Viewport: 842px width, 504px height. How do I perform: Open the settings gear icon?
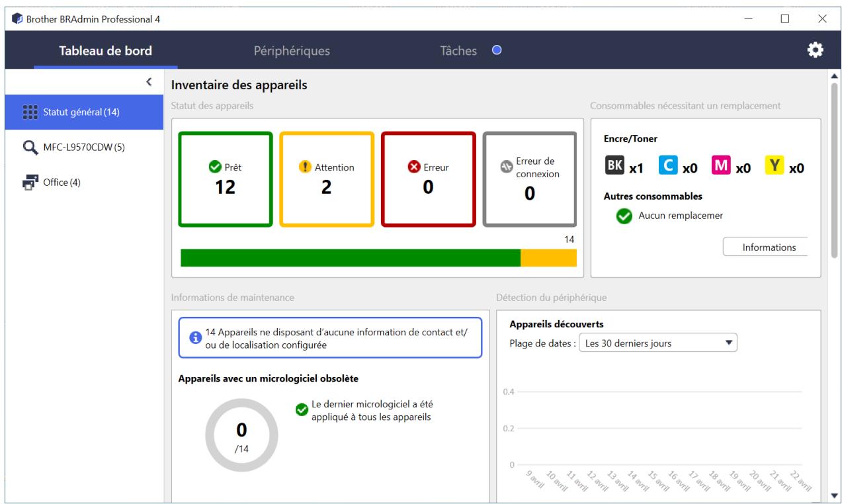pyautogui.click(x=816, y=50)
